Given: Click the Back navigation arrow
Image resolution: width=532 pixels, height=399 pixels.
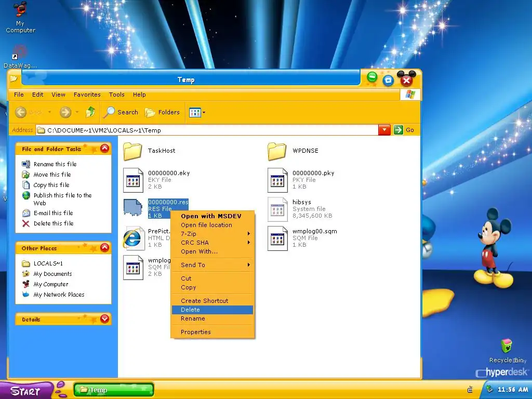Looking at the screenshot, I should (21, 112).
